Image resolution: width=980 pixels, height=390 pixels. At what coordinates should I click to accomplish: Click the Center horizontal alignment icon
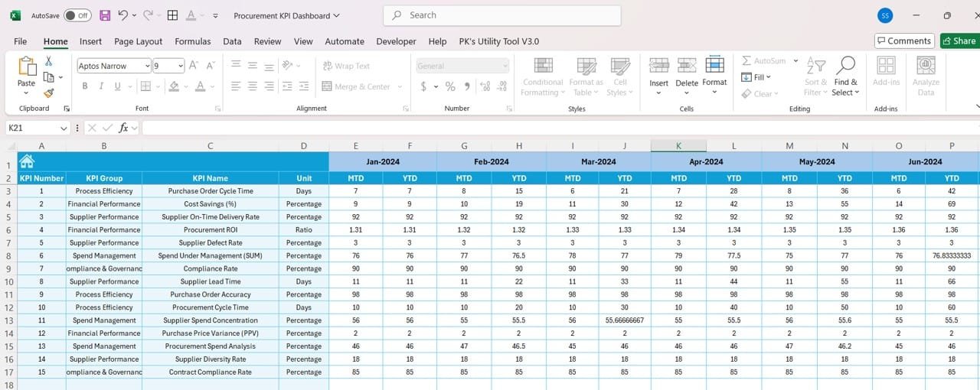click(x=253, y=86)
